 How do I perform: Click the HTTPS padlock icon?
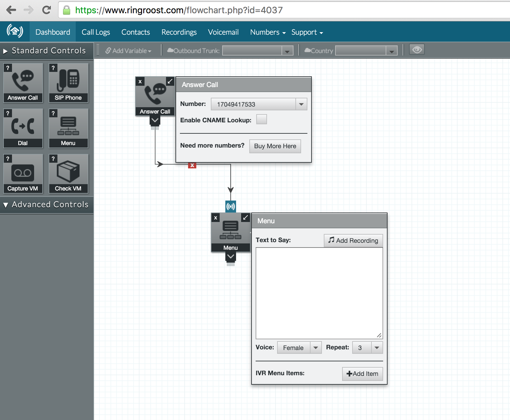point(66,10)
